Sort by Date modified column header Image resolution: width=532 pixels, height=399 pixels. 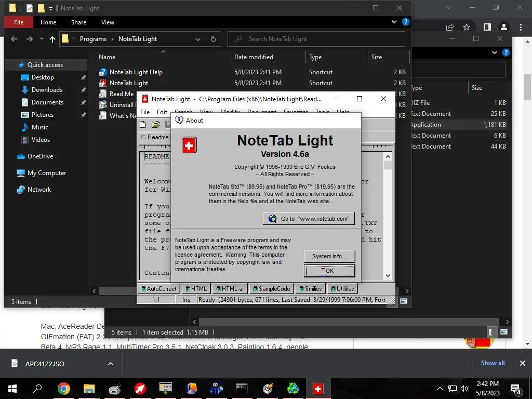click(254, 57)
